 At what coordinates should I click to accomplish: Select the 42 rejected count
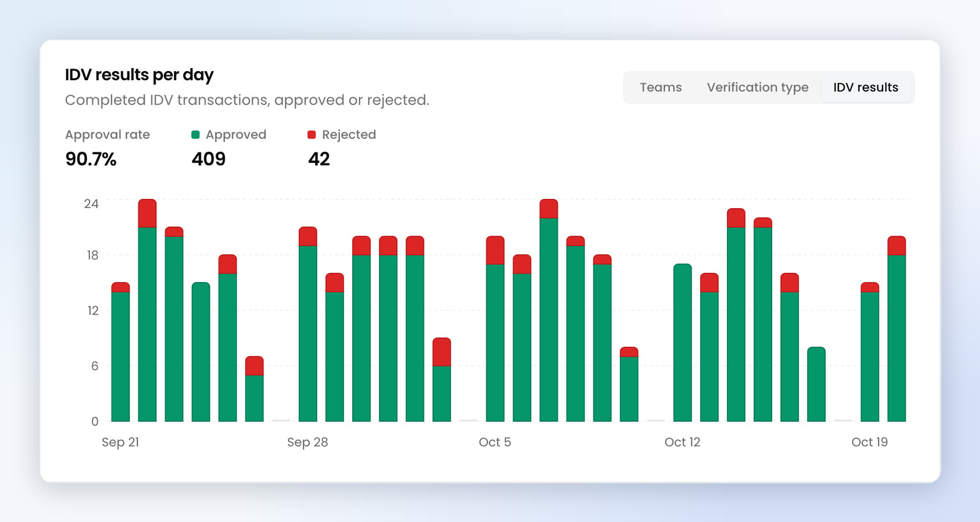coord(319,159)
